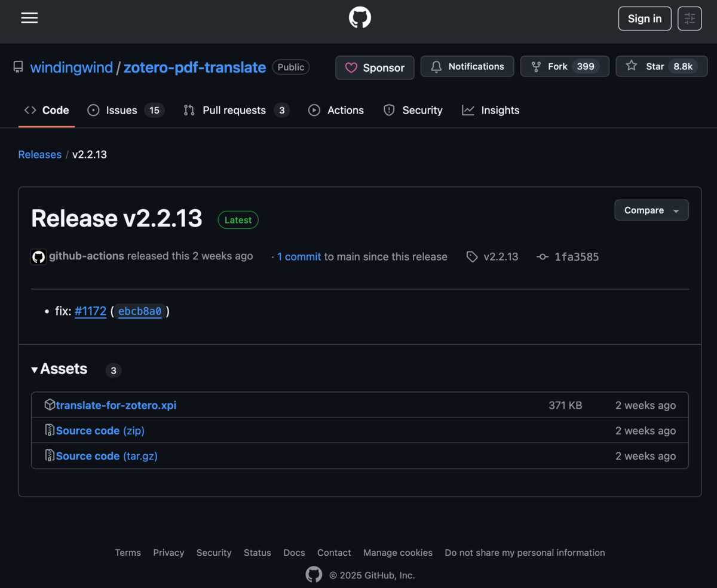Open the hamburger navigation menu

click(x=29, y=18)
